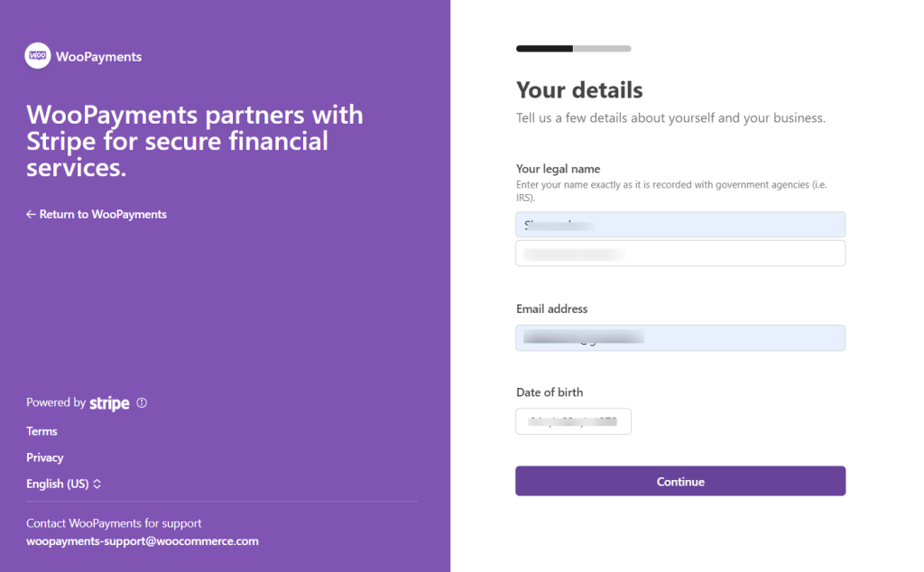
Task: Click the Your details heading
Action: [x=579, y=90]
